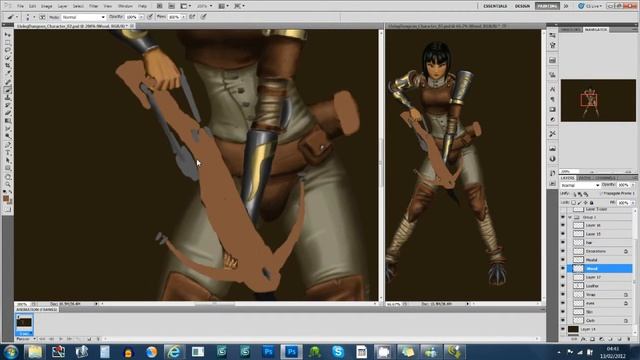Open the brush Mode dropdown
The height and width of the screenshot is (360, 640).
click(84, 17)
